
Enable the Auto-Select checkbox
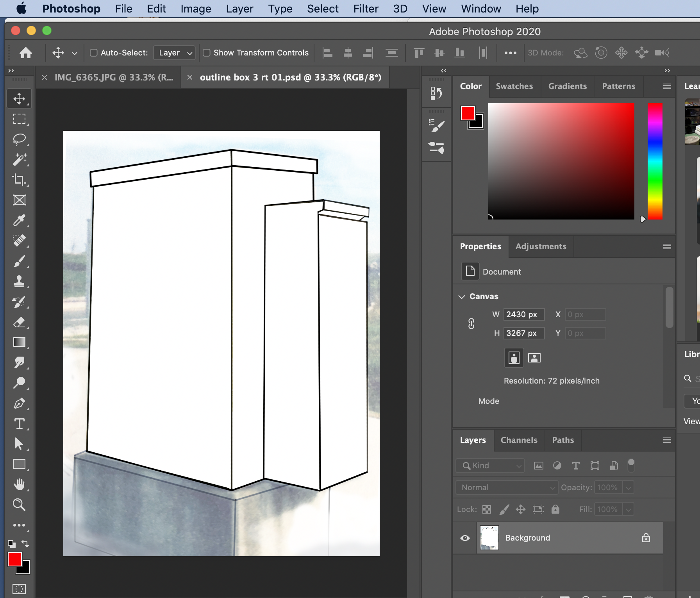tap(93, 52)
